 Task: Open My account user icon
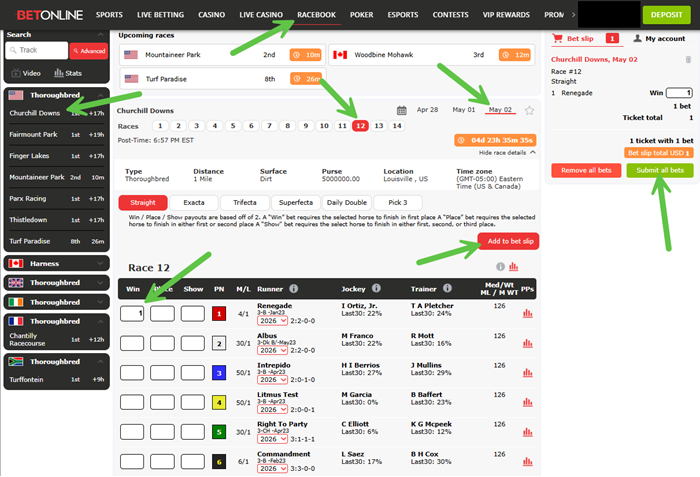[638, 38]
